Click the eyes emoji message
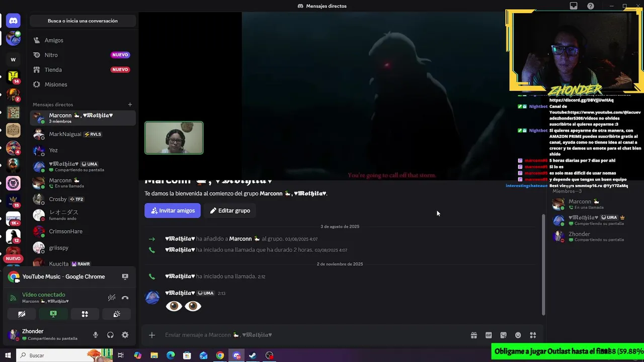 (x=184, y=306)
